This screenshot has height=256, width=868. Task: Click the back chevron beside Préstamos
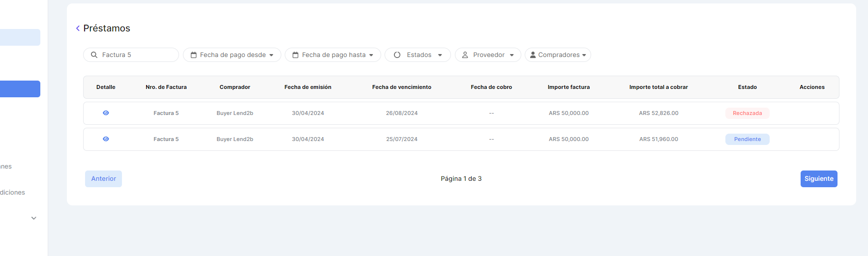point(78,28)
